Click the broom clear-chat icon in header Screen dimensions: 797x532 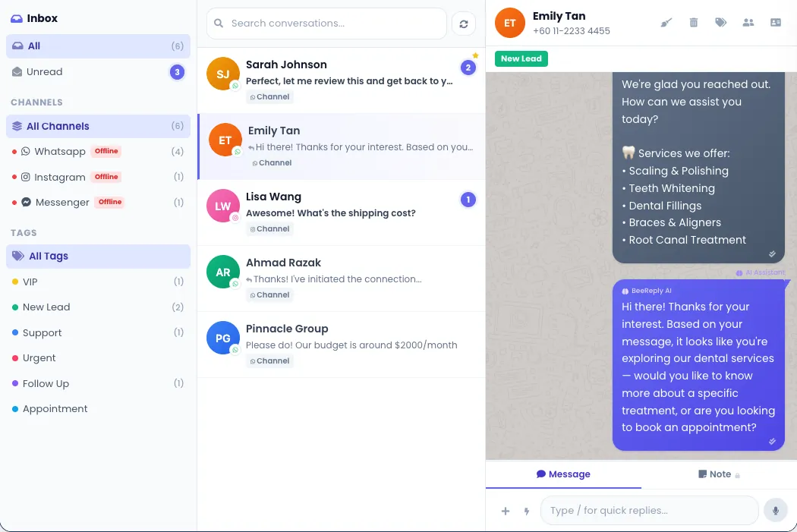[666, 22]
